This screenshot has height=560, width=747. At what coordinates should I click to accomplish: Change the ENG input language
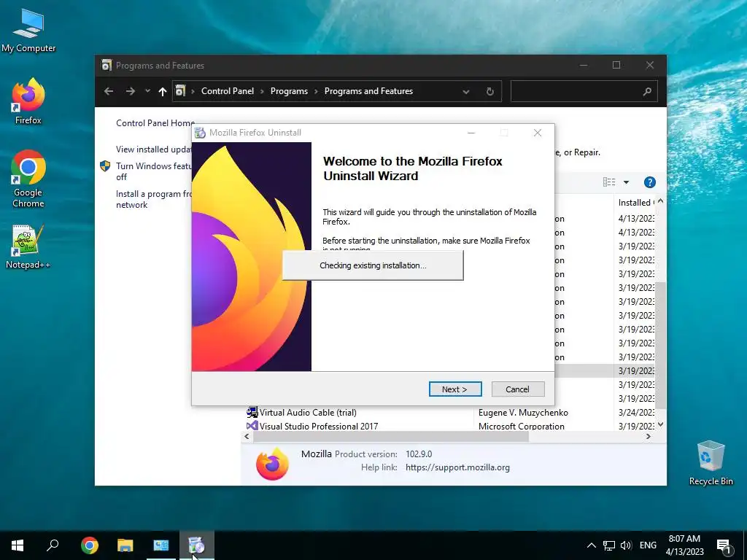[x=648, y=545]
